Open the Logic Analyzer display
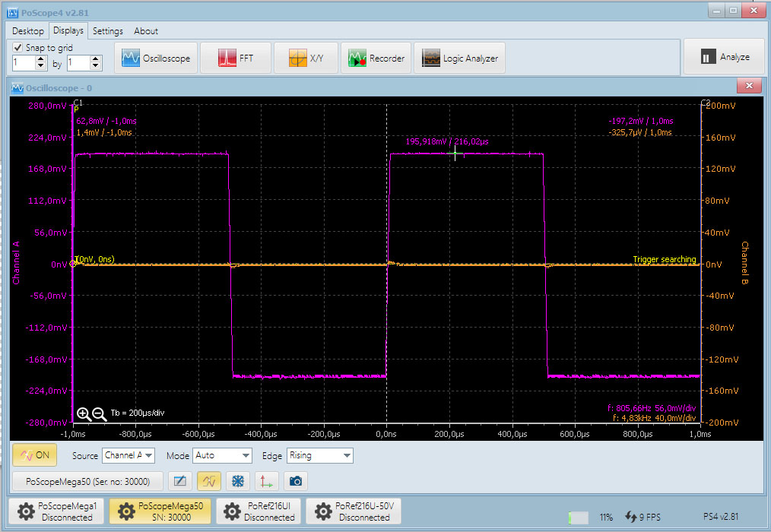The height and width of the screenshot is (532, 771). coord(459,56)
